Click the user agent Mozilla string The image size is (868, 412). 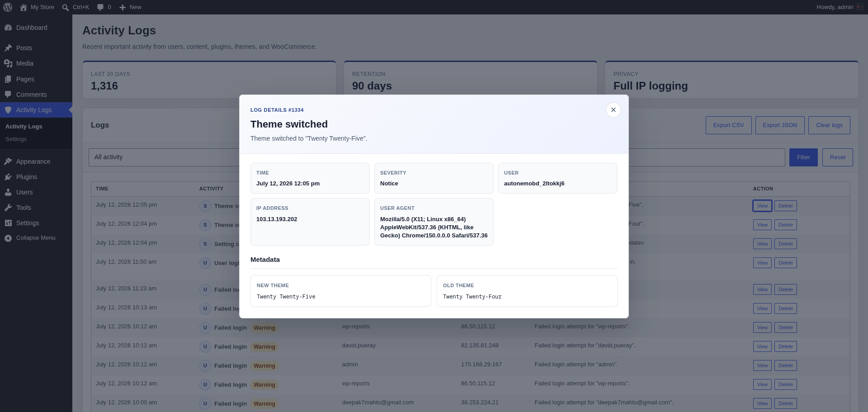[x=434, y=227]
